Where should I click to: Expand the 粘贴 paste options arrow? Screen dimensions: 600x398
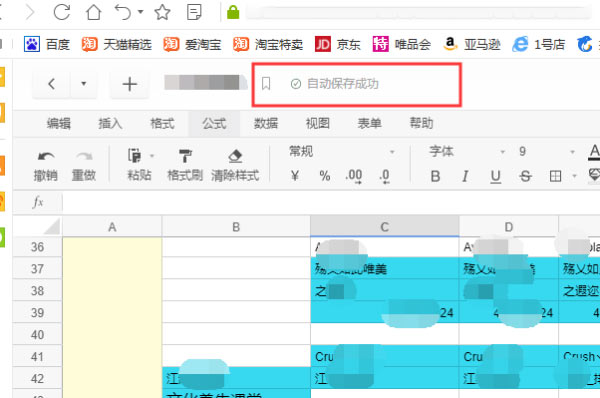152,156
